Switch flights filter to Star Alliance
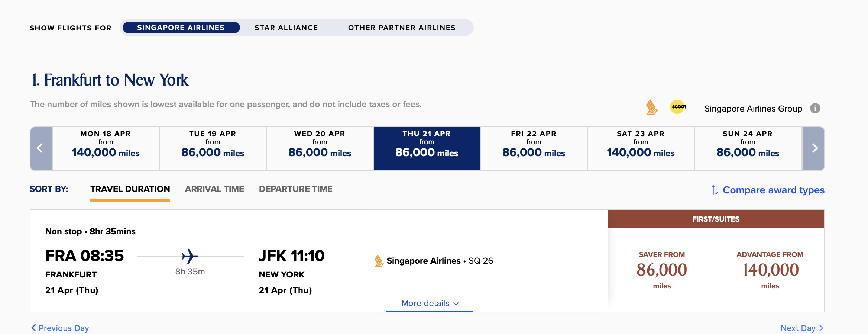Image resolution: width=868 pixels, height=334 pixels. point(286,28)
